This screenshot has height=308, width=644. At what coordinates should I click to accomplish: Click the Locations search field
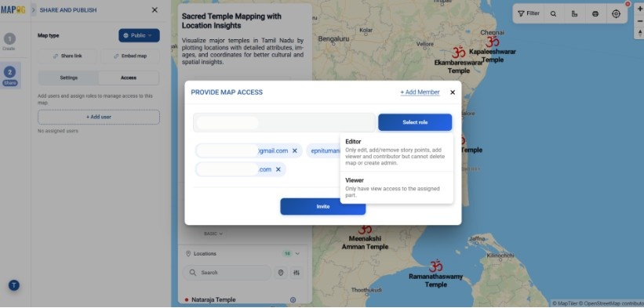(x=227, y=273)
